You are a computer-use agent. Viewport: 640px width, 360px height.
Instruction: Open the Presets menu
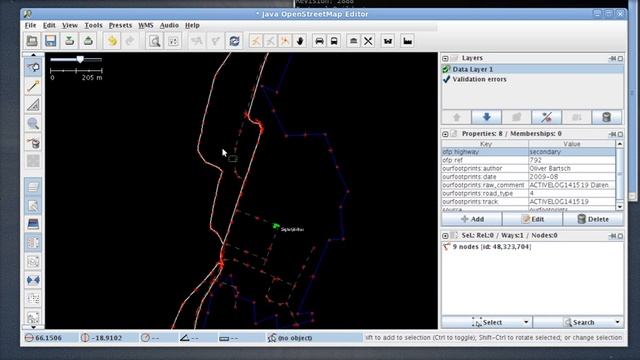pyautogui.click(x=120, y=25)
